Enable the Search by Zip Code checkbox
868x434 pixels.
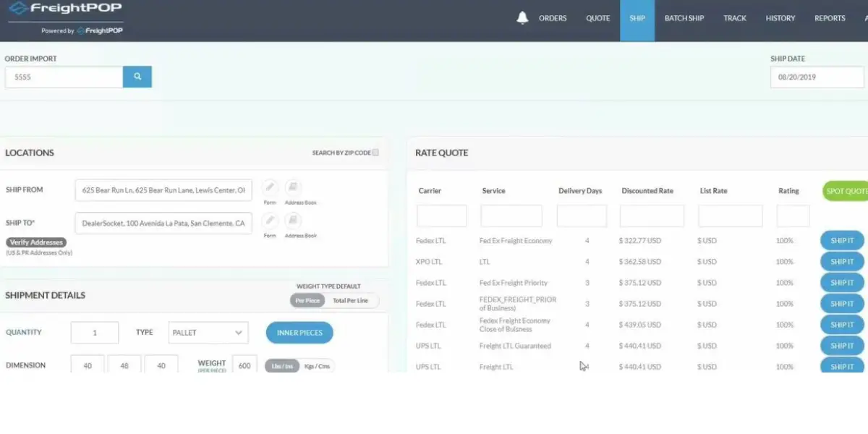pyautogui.click(x=375, y=153)
